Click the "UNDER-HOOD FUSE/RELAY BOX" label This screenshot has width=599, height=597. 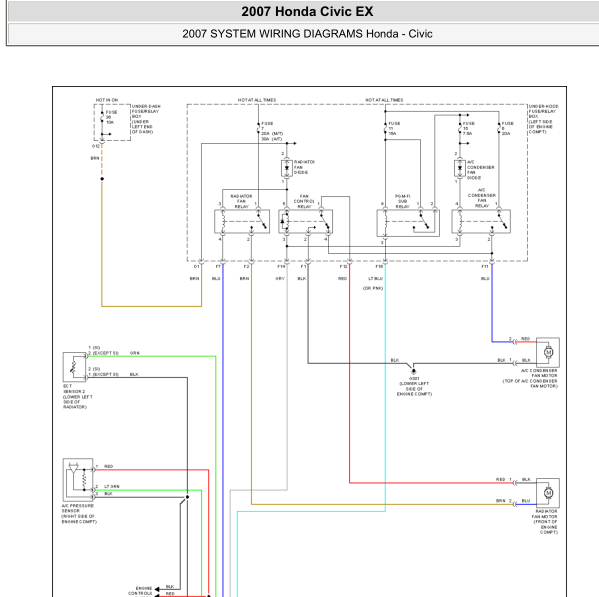point(543,111)
